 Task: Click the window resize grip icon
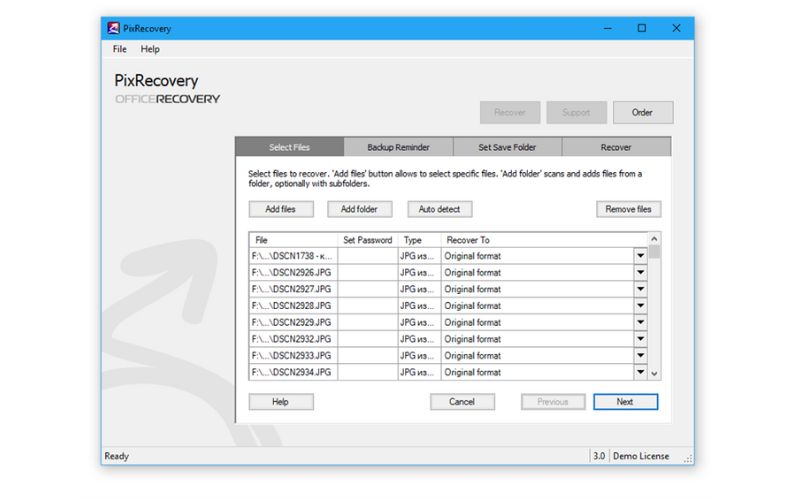point(688,459)
